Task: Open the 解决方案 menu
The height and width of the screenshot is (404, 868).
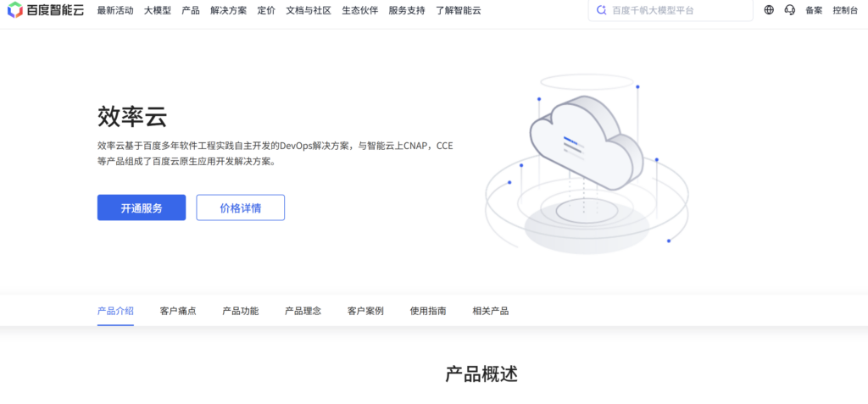Action: (229, 10)
